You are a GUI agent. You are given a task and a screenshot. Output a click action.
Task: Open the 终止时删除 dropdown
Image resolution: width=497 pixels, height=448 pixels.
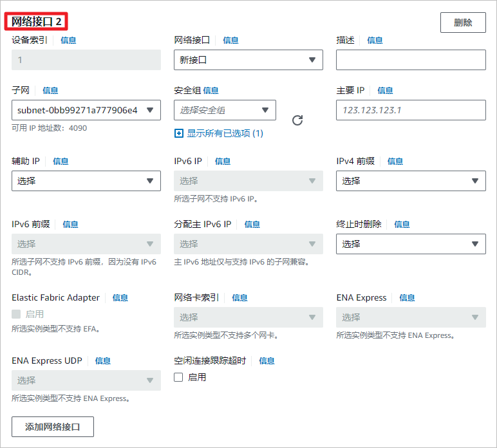[x=411, y=244]
